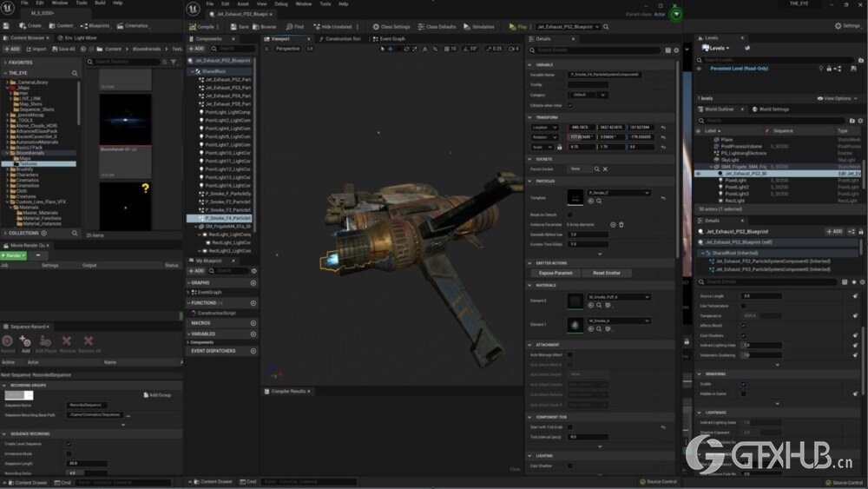The width and height of the screenshot is (868, 489).
Task: Open Class Settings
Action: [x=391, y=27]
